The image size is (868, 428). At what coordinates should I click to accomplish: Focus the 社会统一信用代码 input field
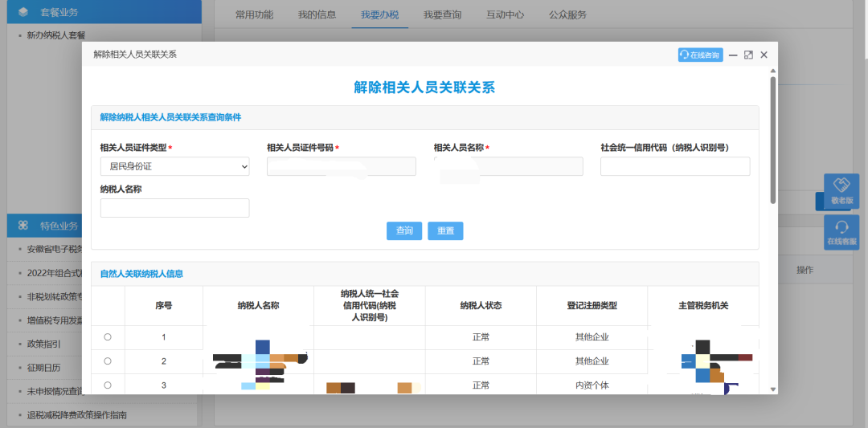tap(674, 166)
